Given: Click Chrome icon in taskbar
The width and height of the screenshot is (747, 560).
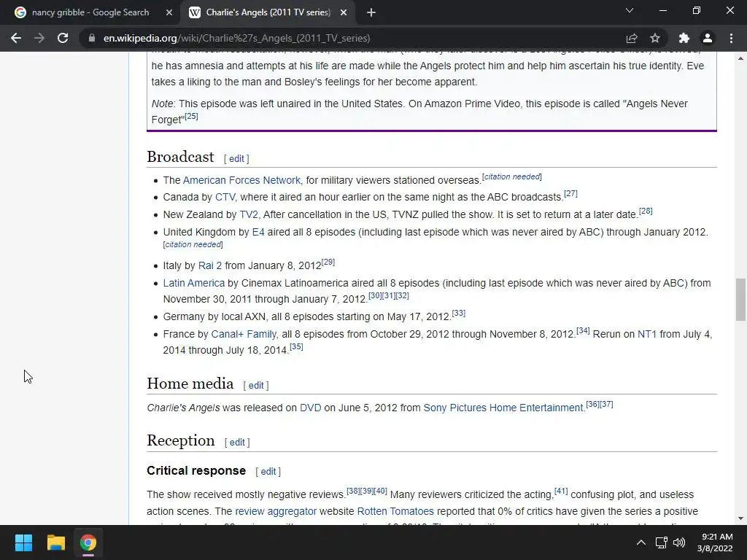Looking at the screenshot, I should tap(88, 542).
